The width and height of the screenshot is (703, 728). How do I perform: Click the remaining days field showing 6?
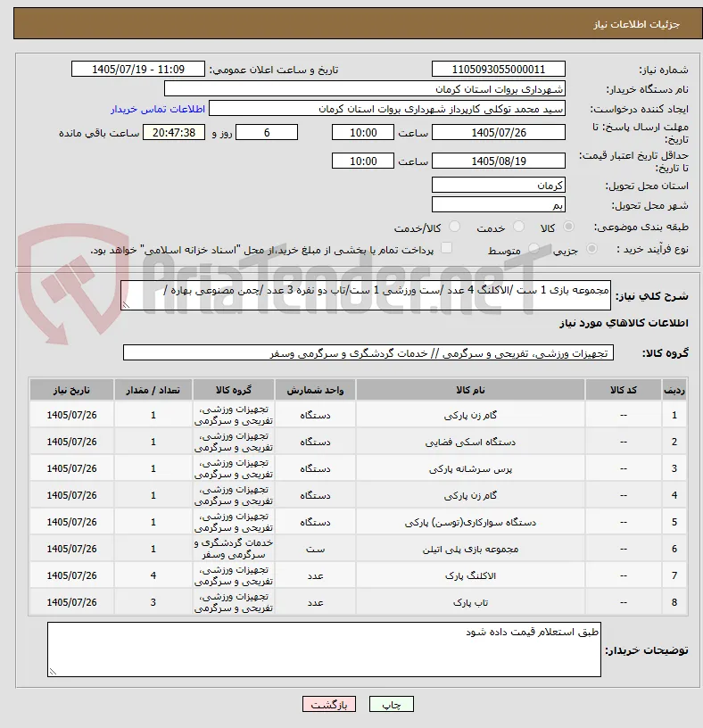point(267,133)
